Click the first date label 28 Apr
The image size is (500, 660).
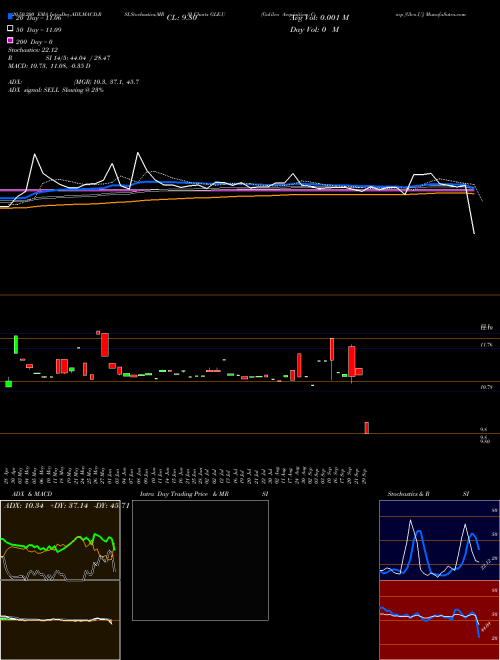(x=8, y=475)
